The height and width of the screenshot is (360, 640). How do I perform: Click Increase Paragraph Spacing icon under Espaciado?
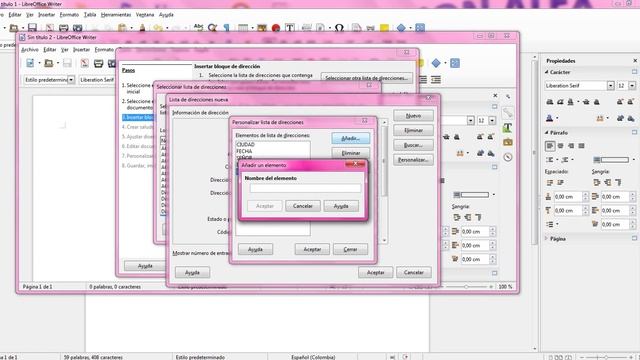coord(550,182)
